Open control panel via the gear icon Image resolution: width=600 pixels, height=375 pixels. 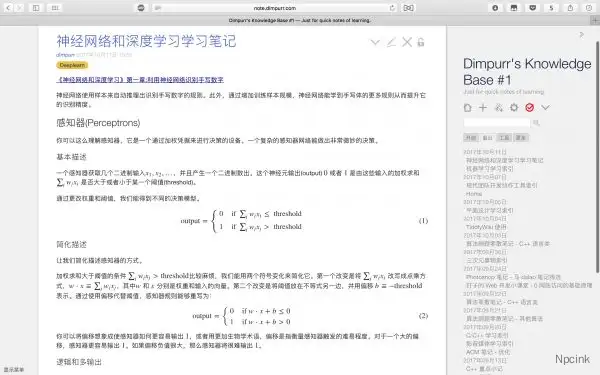[x=514, y=108]
